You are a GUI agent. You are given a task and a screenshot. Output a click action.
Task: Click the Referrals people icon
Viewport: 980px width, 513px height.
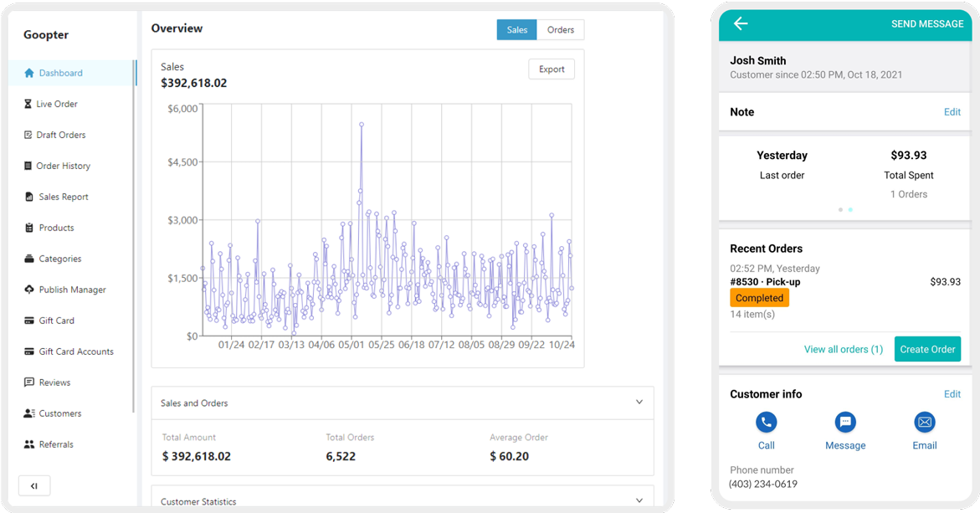point(28,444)
